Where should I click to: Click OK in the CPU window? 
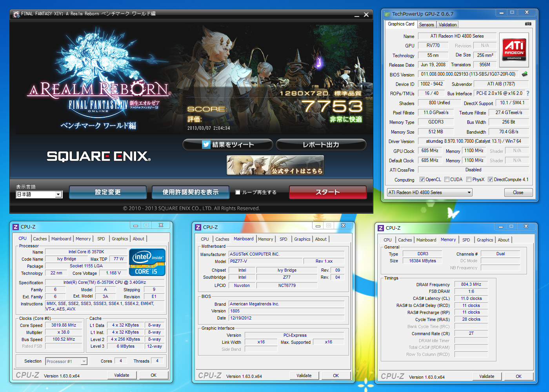tap(154, 375)
